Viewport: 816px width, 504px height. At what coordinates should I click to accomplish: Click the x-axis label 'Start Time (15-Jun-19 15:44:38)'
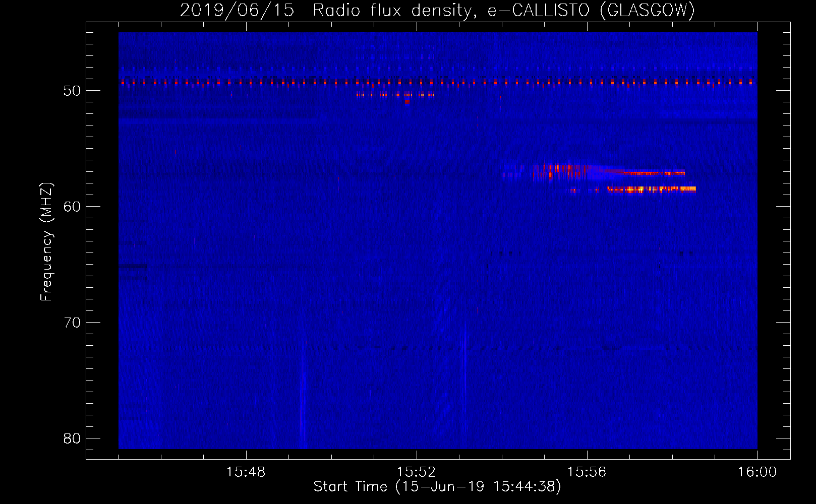pos(437,487)
